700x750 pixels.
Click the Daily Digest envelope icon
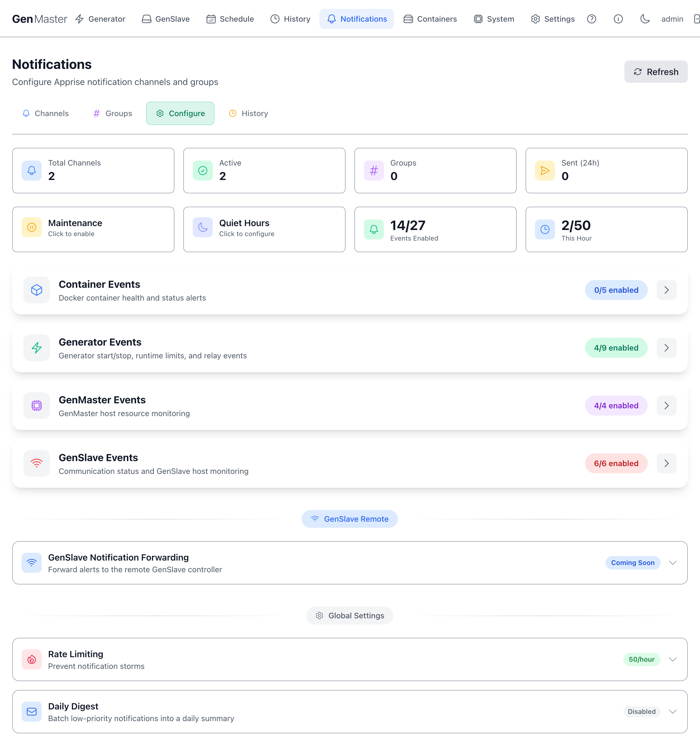[32, 711]
